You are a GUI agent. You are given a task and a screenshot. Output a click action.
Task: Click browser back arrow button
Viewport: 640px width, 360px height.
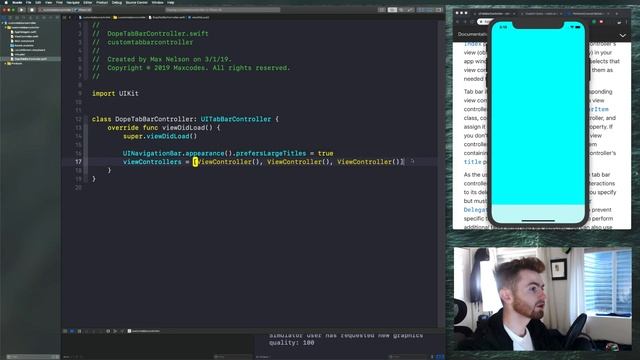click(x=458, y=21)
